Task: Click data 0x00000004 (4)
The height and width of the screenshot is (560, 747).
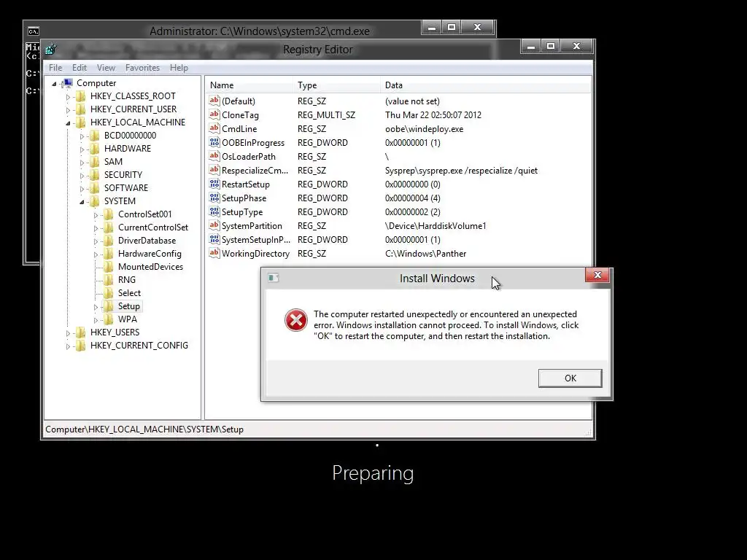Action: coord(413,198)
